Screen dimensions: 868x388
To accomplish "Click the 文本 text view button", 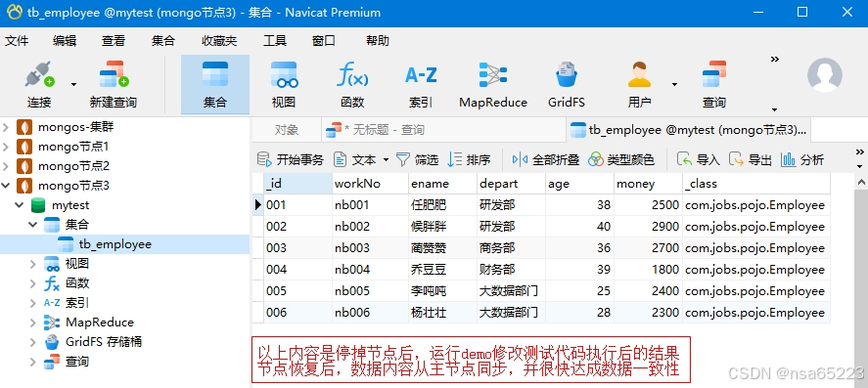I will point(355,159).
